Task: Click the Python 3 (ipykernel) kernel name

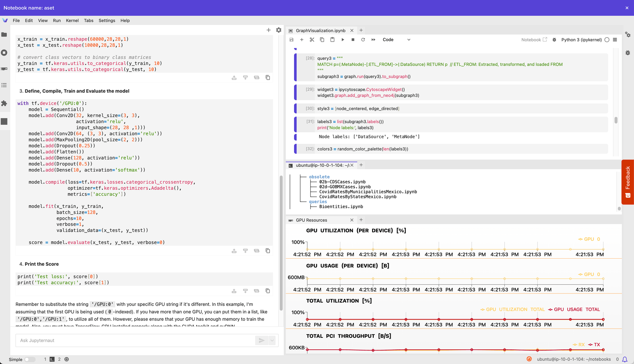Action: [x=581, y=40]
